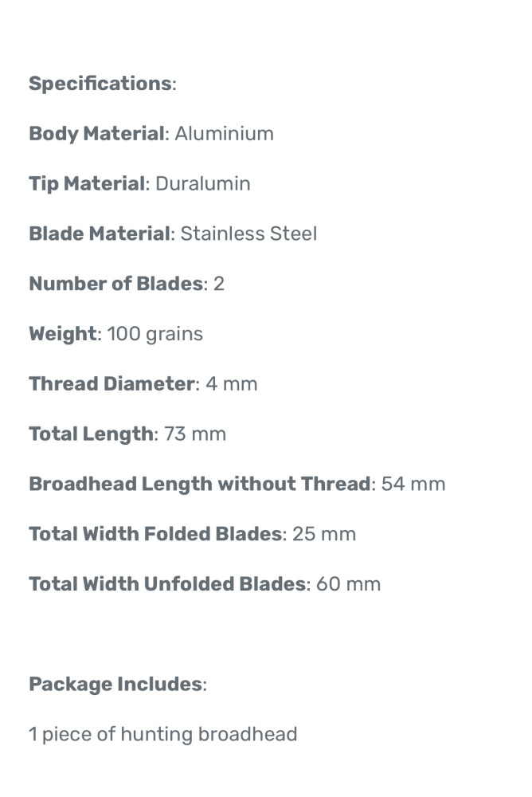Select the Total Length label

[91, 434]
